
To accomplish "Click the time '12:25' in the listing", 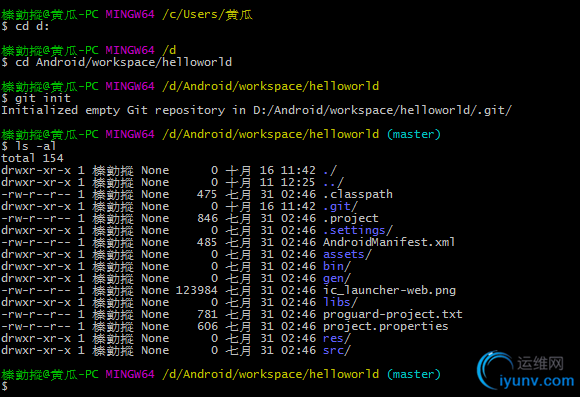I will (x=298, y=182).
